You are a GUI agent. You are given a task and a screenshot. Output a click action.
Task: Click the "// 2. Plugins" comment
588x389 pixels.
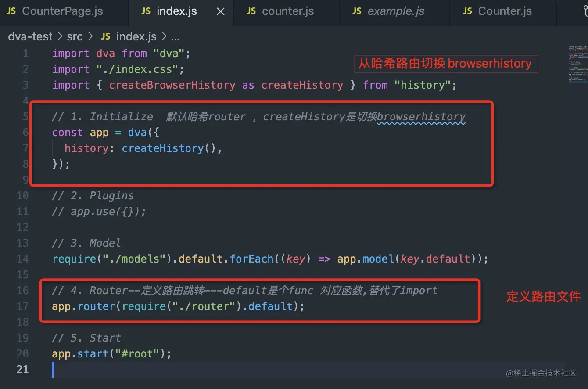point(93,196)
